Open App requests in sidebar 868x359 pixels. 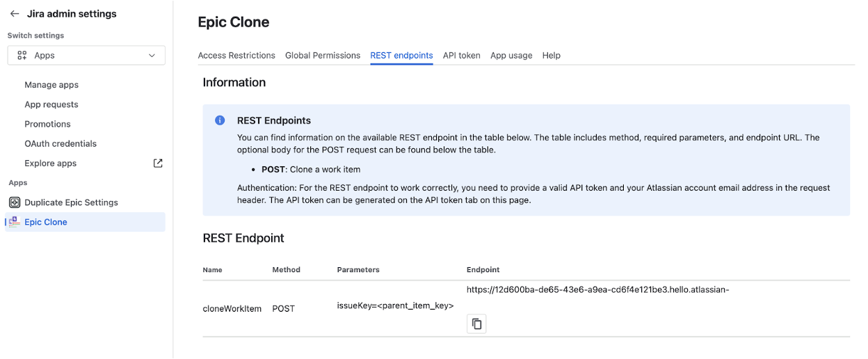pos(51,104)
